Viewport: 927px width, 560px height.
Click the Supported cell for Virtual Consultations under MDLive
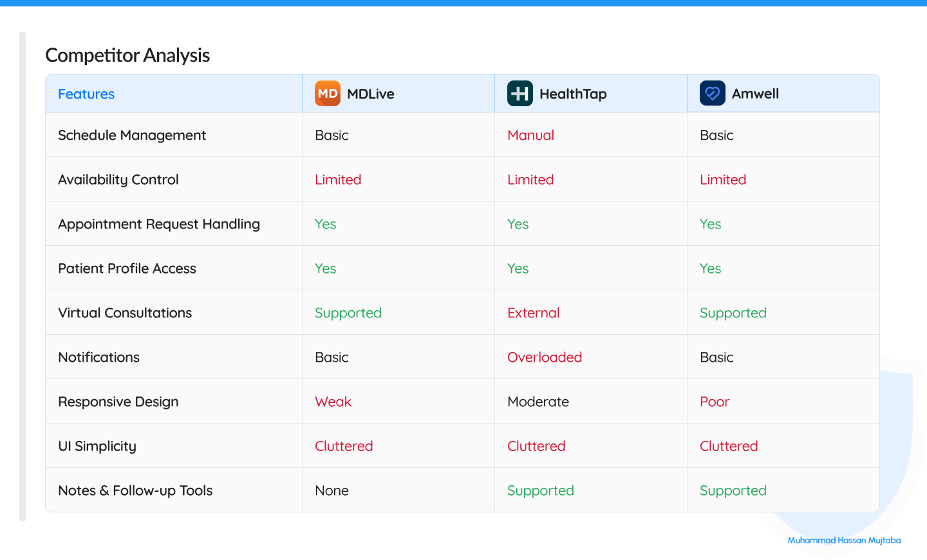(x=348, y=312)
